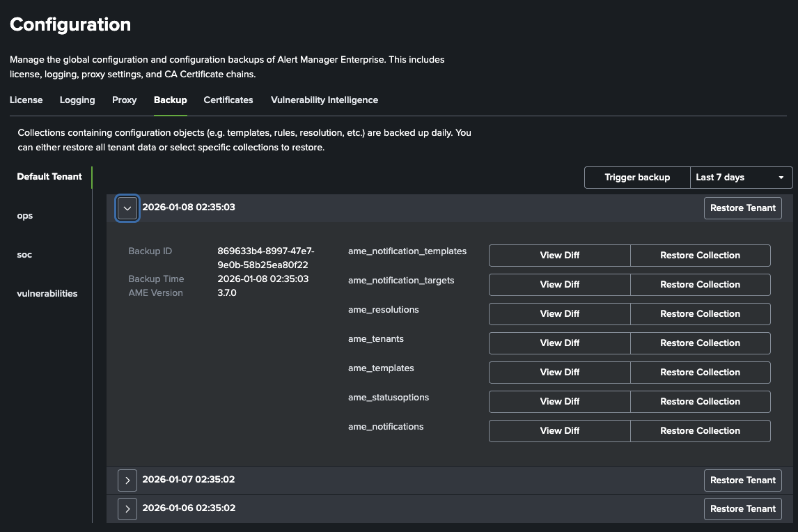Collapse the 2026-01-08 02:35:03 backup entry
The width and height of the screenshot is (798, 532).
click(x=127, y=208)
